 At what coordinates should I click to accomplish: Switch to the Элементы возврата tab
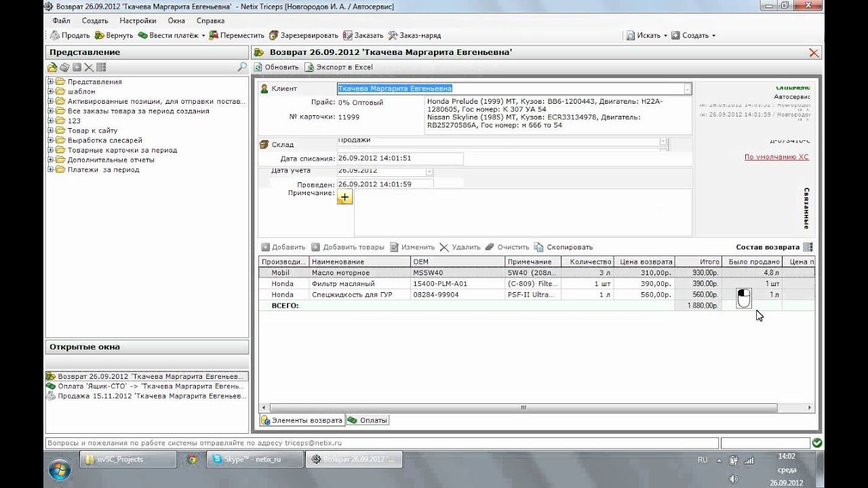[x=302, y=420]
